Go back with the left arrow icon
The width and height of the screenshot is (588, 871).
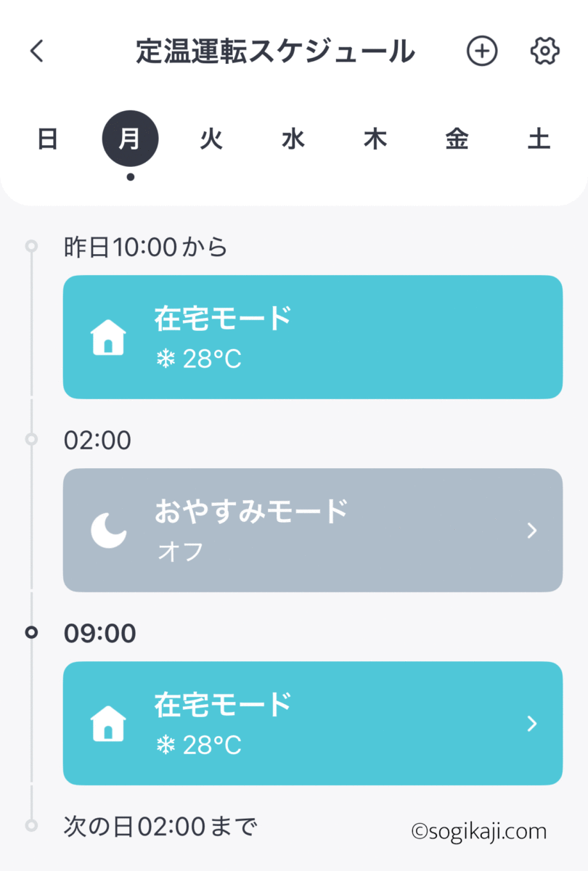(x=37, y=51)
